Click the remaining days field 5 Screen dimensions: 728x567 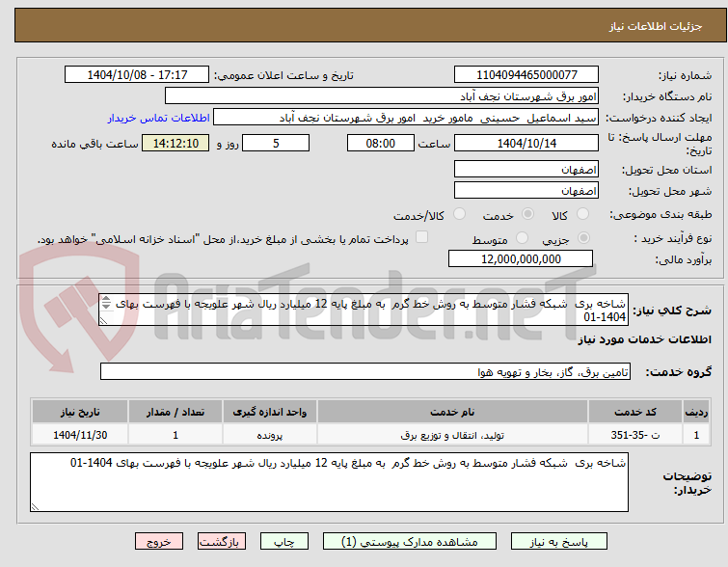pos(276,143)
